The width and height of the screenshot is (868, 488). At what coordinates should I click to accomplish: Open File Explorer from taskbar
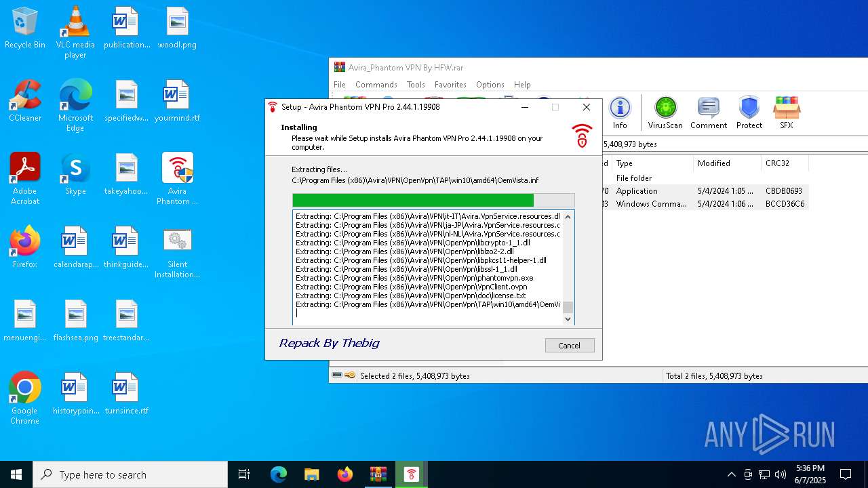(311, 474)
